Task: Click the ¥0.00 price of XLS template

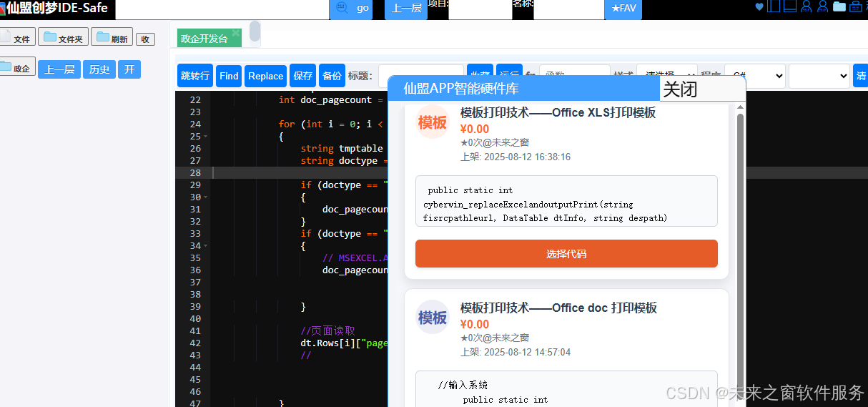Action: pyautogui.click(x=475, y=129)
